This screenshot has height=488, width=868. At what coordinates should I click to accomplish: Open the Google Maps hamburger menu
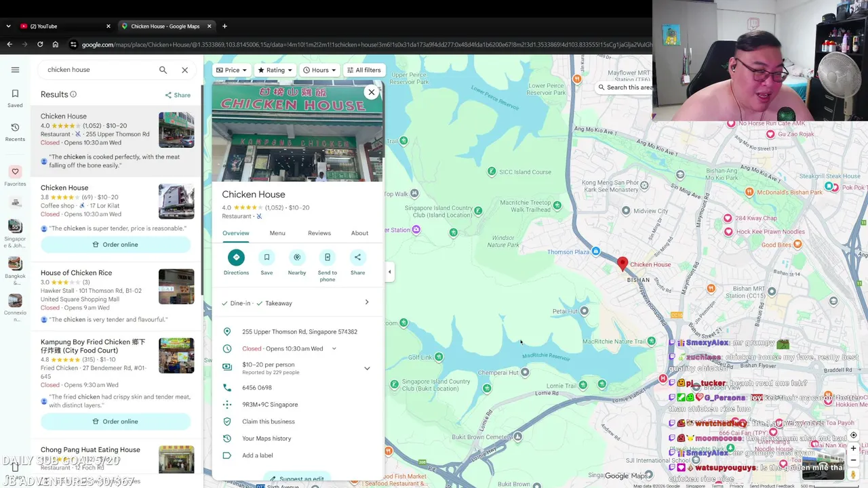tap(15, 70)
